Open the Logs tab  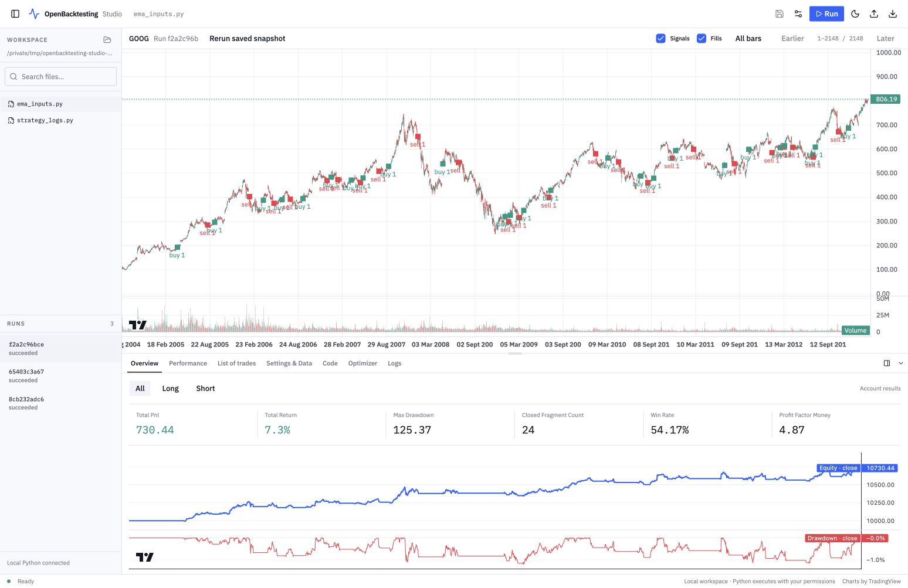coord(395,363)
